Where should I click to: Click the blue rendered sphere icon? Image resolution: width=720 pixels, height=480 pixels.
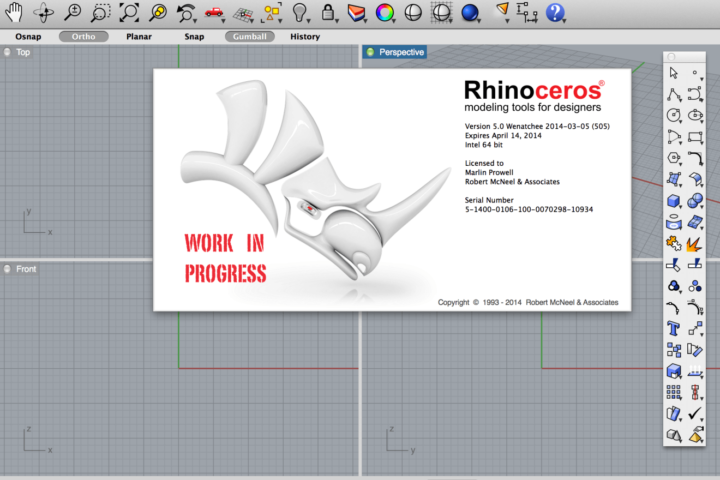[x=470, y=13]
